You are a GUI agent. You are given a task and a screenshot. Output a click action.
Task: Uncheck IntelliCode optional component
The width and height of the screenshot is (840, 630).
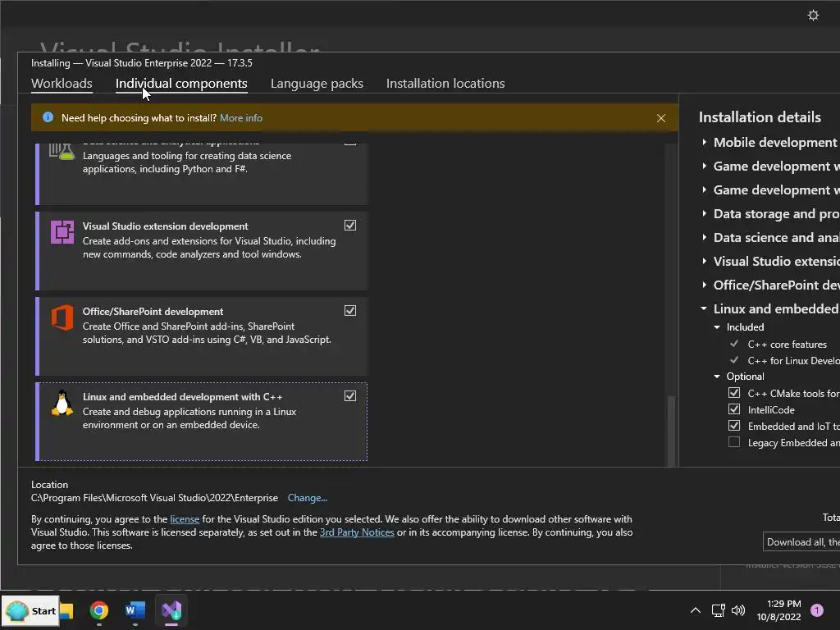734,409
